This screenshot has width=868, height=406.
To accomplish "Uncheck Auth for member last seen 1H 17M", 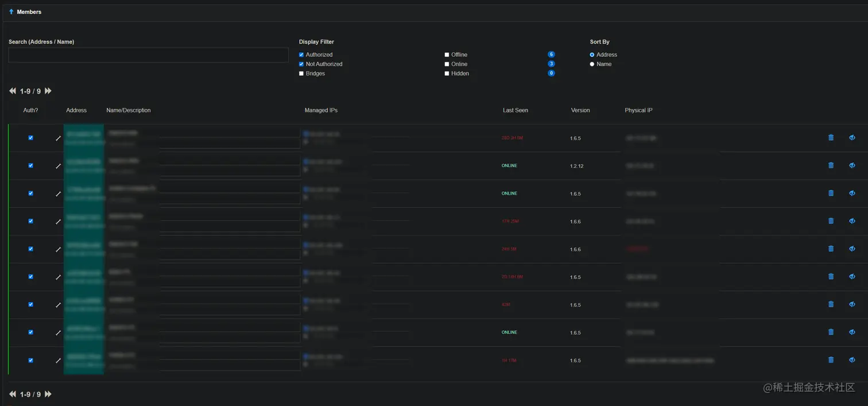I will pyautogui.click(x=30, y=360).
